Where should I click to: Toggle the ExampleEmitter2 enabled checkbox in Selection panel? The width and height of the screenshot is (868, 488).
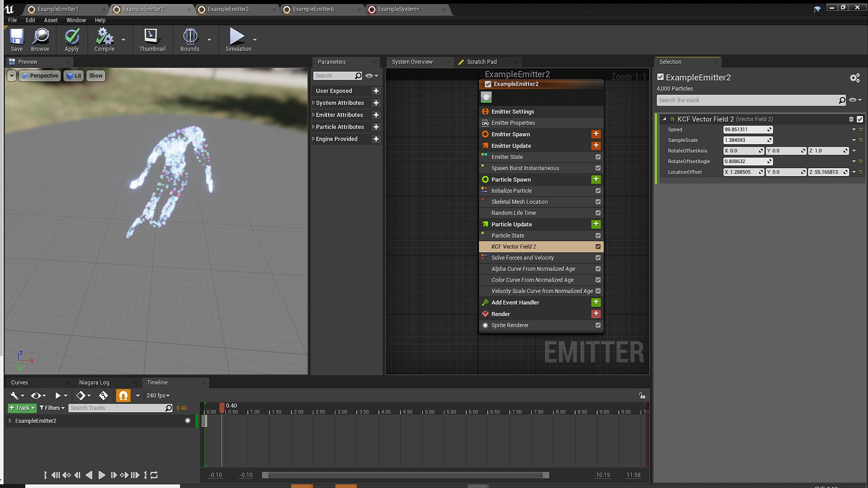pyautogui.click(x=660, y=77)
